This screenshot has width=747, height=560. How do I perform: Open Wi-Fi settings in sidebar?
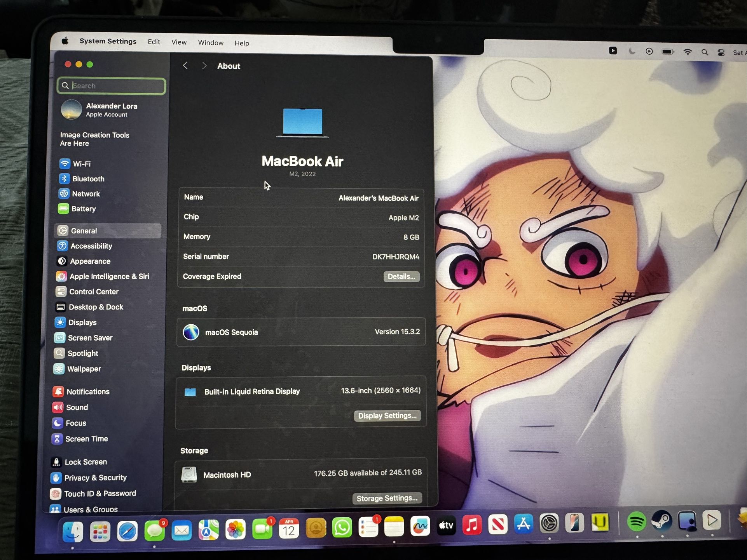pyautogui.click(x=75, y=164)
